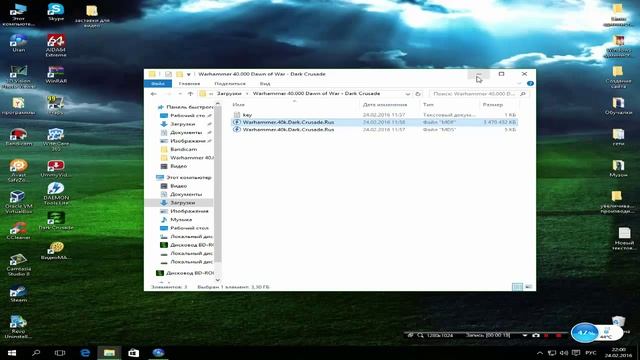
Task: Select the Warhammer.40k.Dark.Crusade.Rus MDF file
Action: coord(374,122)
